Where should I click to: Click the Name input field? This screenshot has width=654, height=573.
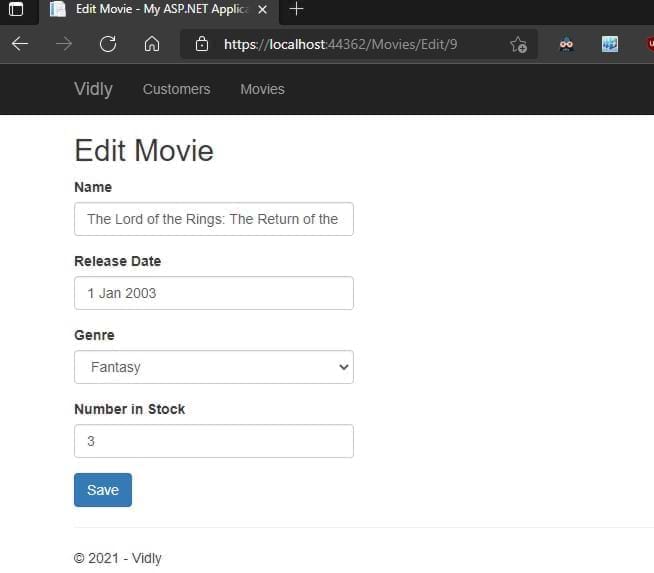coord(214,219)
